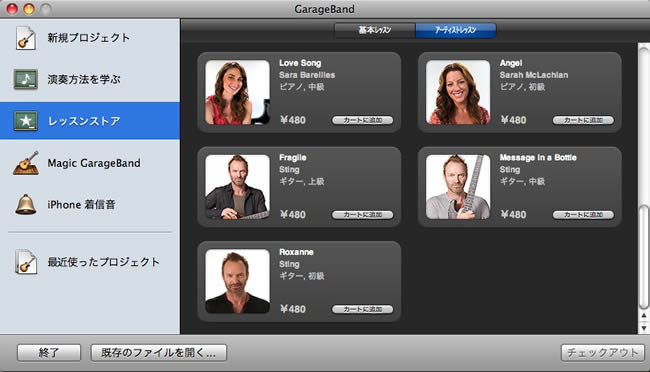Viewport: 650px width, 372px height.
Task: Select the レッスンストア star chalkboard icon
Action: pyautogui.click(x=26, y=121)
